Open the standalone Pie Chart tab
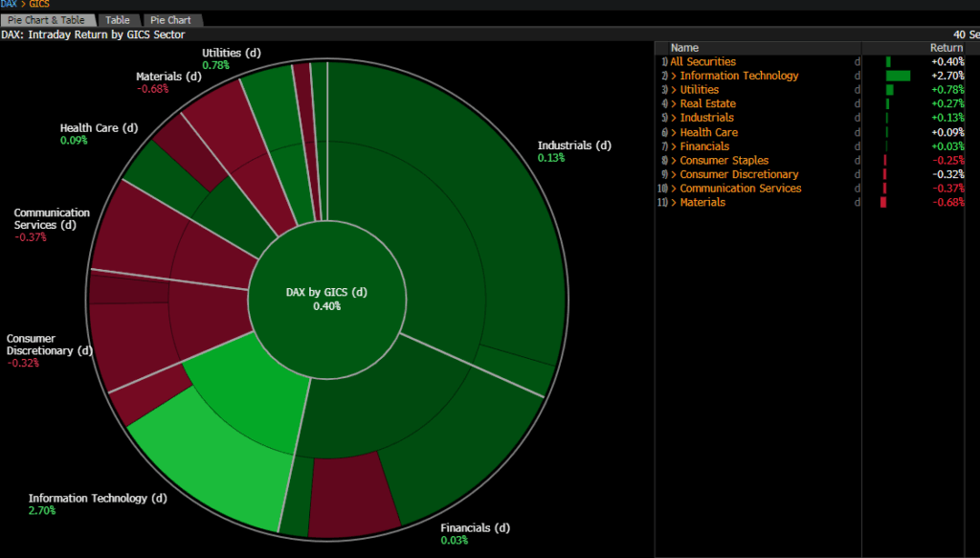 170,20
